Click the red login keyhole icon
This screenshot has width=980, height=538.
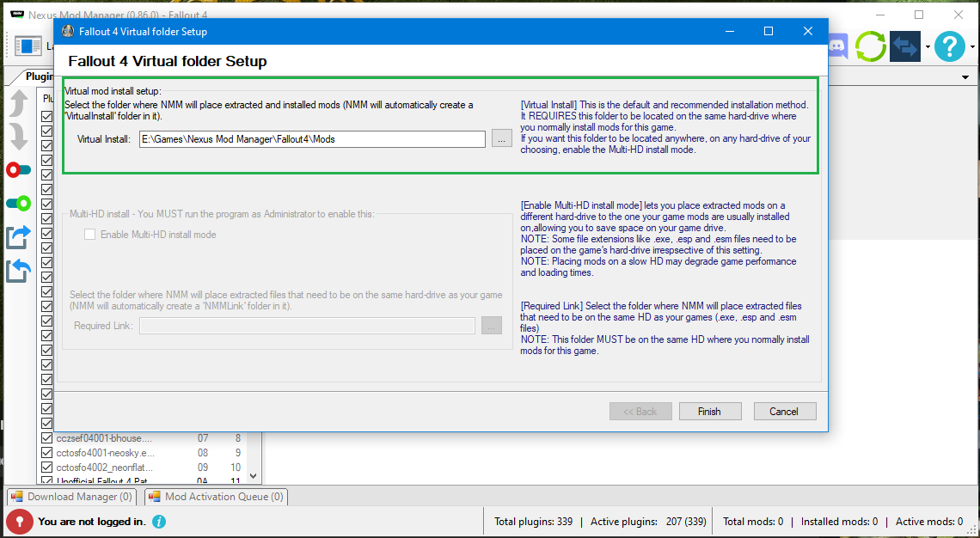[x=19, y=521]
